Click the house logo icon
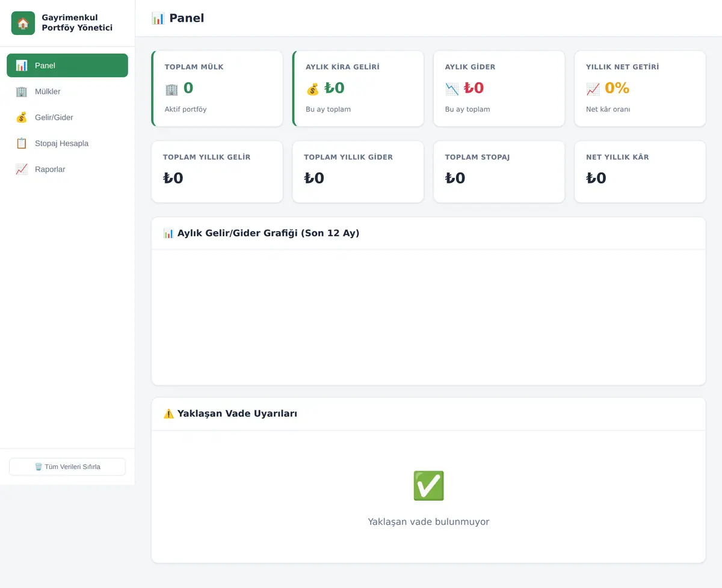Viewport: 722px width, 588px height. click(x=23, y=23)
